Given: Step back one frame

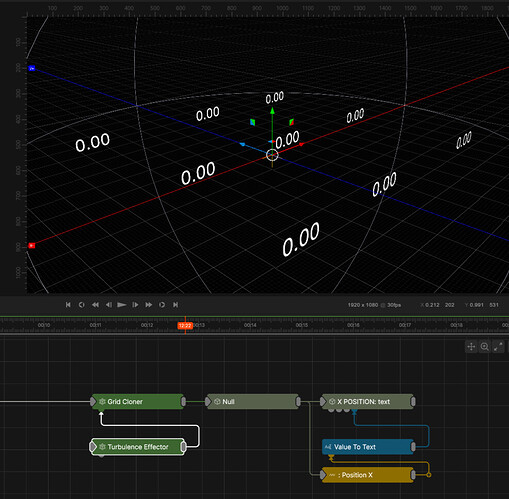Looking at the screenshot, I should (x=109, y=305).
